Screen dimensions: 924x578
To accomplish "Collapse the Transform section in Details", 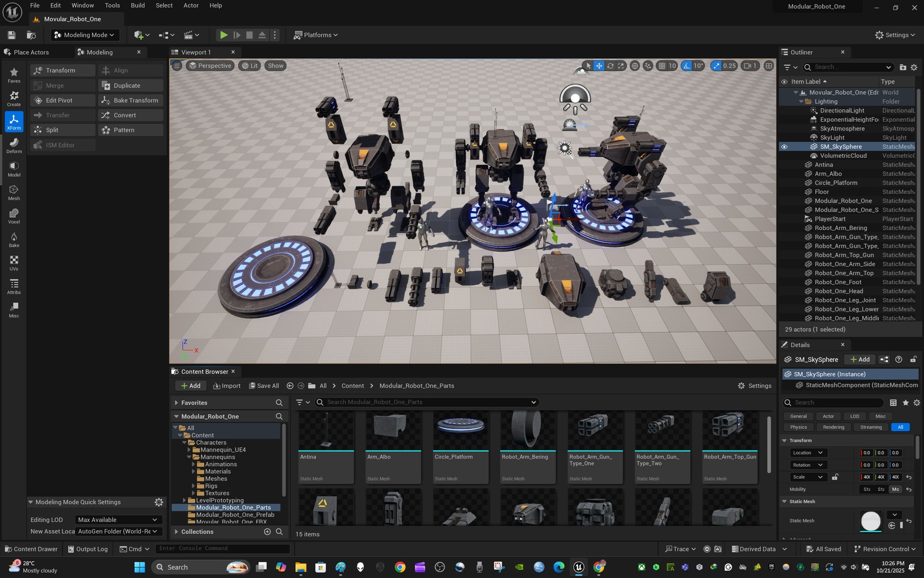I will tap(784, 440).
